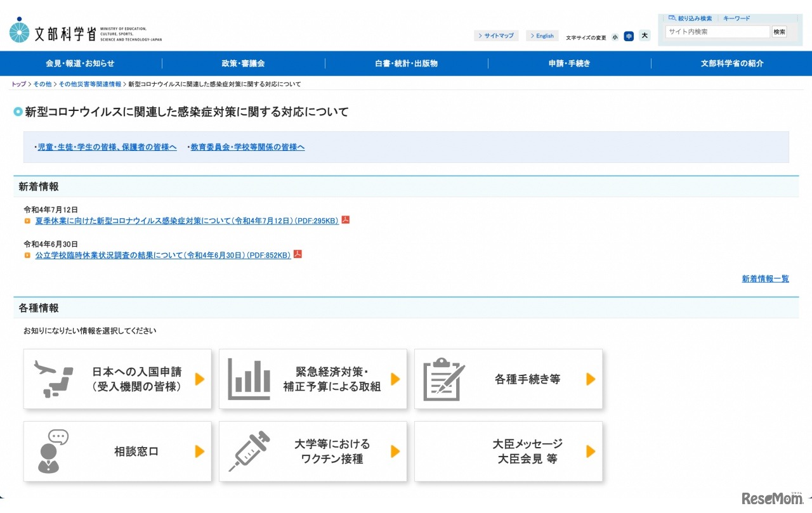Image resolution: width=812 pixels, height=513 pixels.
Task: Click the bar chart economic measures icon
Action: point(249,378)
